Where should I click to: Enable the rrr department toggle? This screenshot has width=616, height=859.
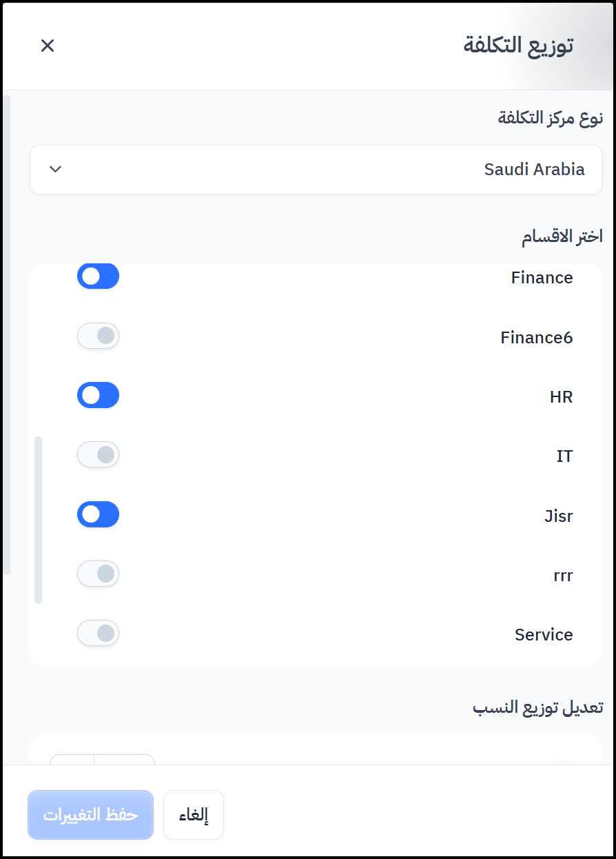pos(98,574)
